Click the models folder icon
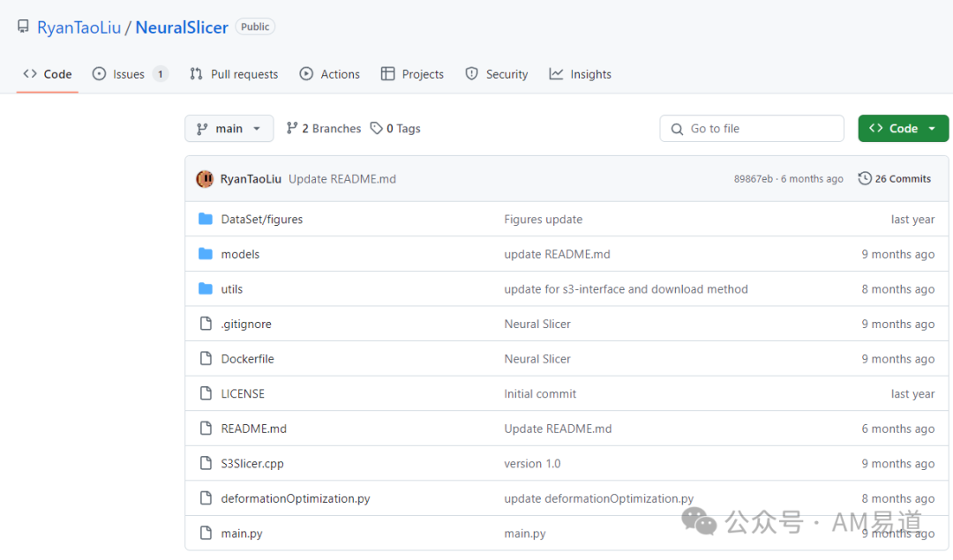 click(x=206, y=254)
